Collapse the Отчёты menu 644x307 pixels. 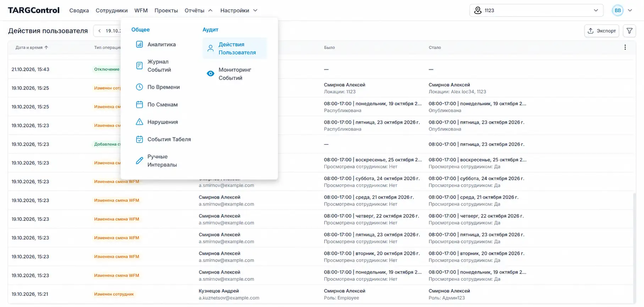pyautogui.click(x=198, y=10)
